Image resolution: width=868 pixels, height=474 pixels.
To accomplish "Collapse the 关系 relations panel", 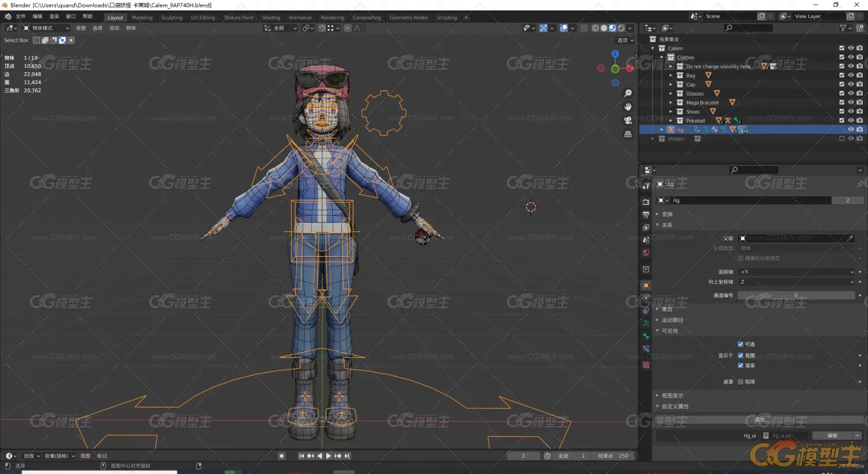I will 667,225.
